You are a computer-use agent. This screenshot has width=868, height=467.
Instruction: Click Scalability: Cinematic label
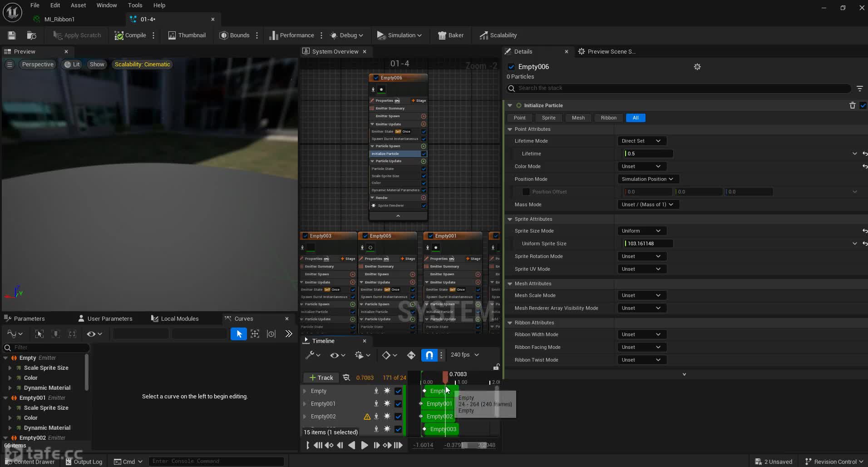tap(142, 65)
